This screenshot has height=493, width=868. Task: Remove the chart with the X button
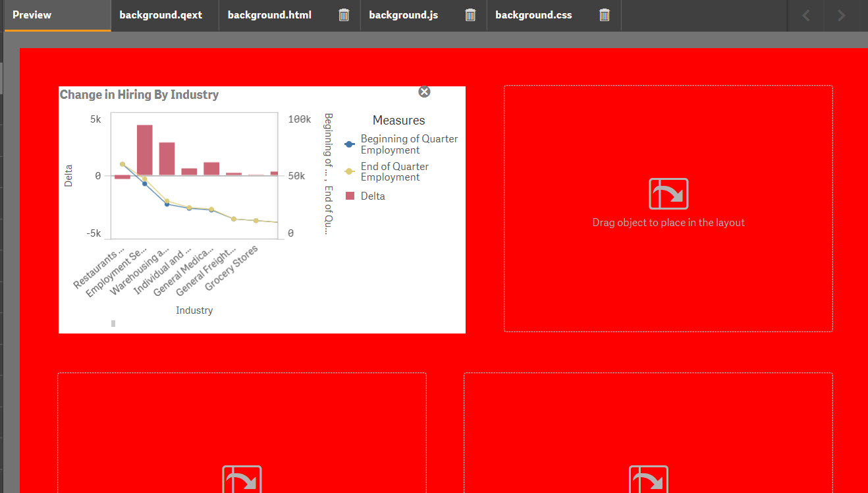[x=424, y=92]
